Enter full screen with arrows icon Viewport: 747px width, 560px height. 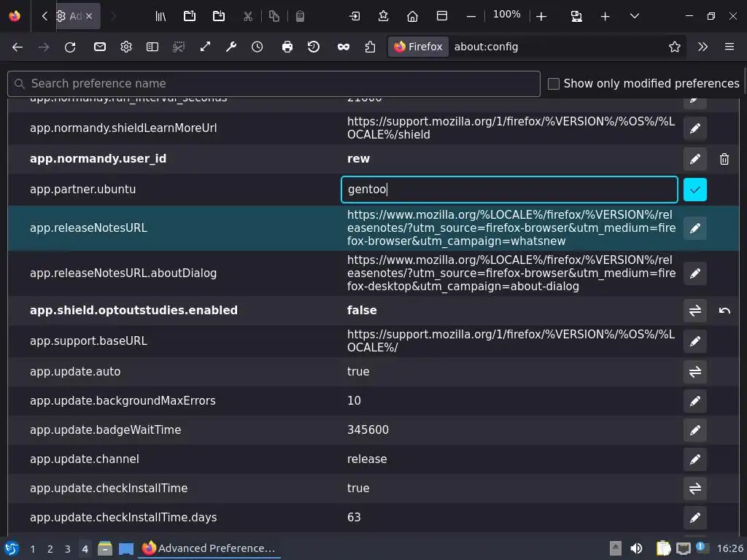(x=205, y=47)
